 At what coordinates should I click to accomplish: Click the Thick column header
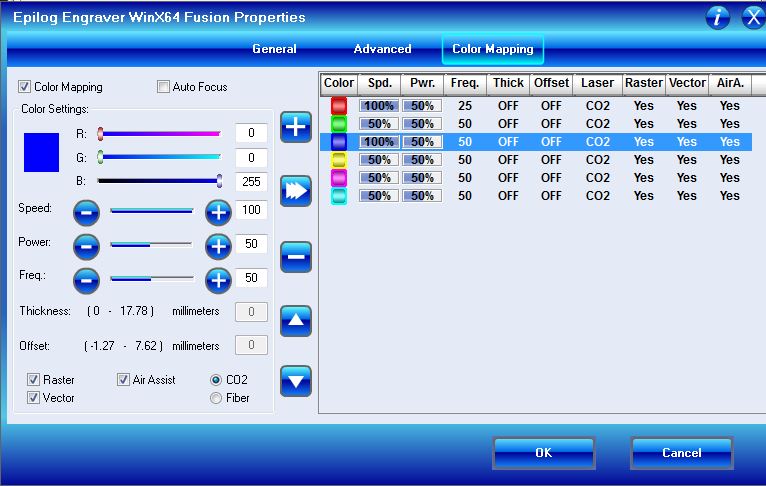point(508,84)
